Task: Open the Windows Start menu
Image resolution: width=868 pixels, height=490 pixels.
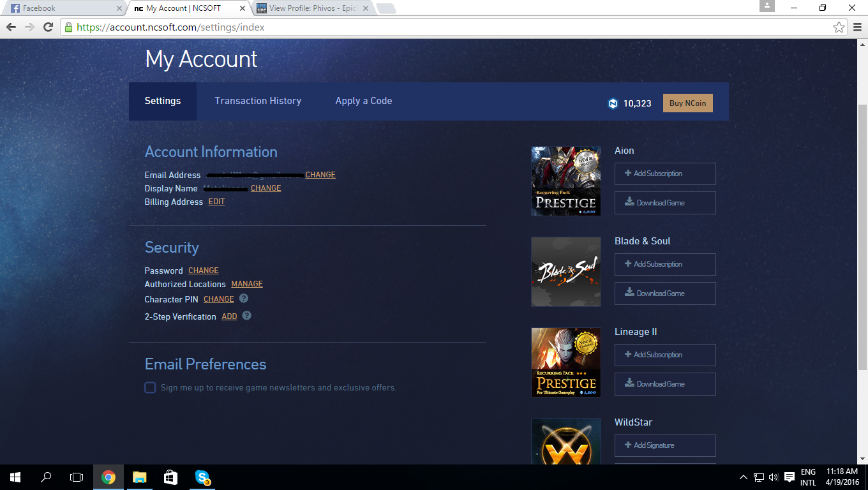Action: [x=15, y=477]
